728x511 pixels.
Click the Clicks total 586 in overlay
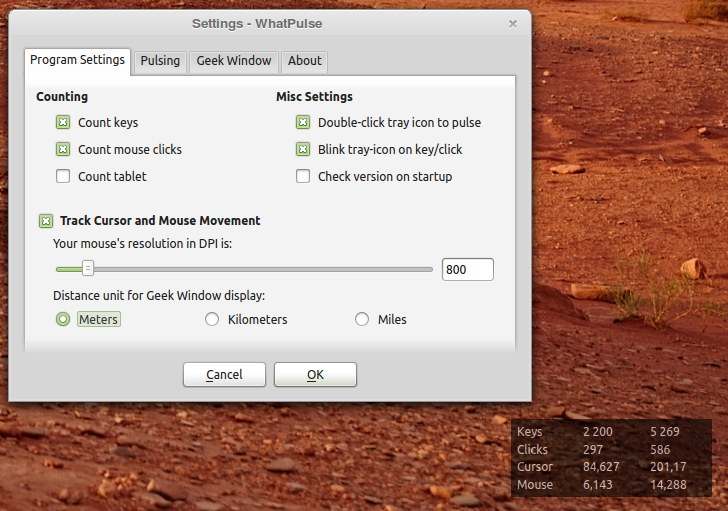[x=660, y=449]
